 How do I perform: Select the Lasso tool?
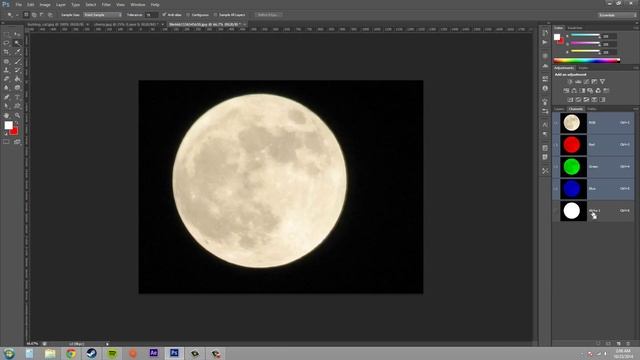coord(6,43)
